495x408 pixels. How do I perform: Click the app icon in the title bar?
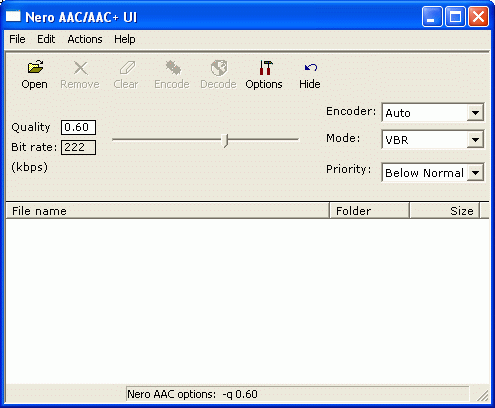coord(13,16)
